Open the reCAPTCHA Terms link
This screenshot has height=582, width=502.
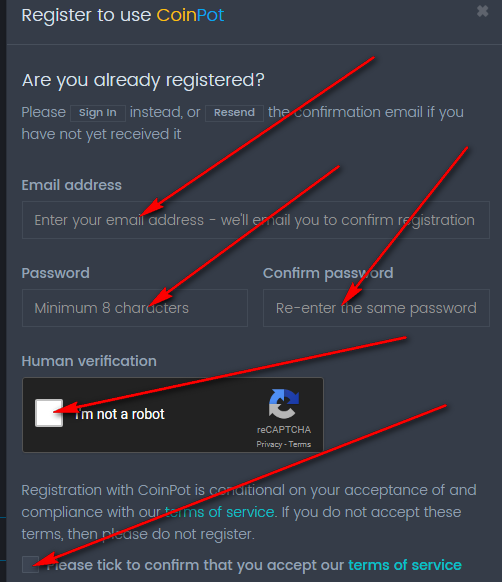click(x=300, y=444)
